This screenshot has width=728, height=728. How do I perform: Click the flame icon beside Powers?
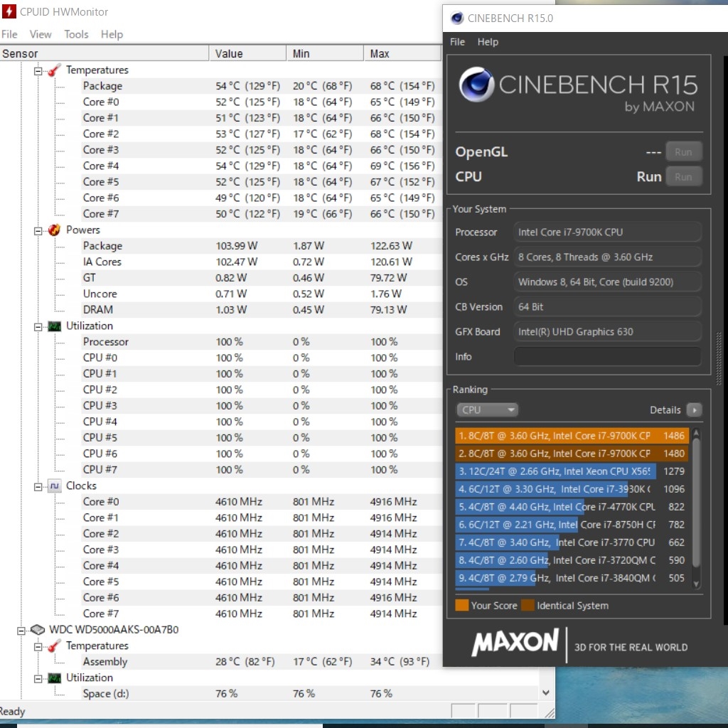(54, 230)
